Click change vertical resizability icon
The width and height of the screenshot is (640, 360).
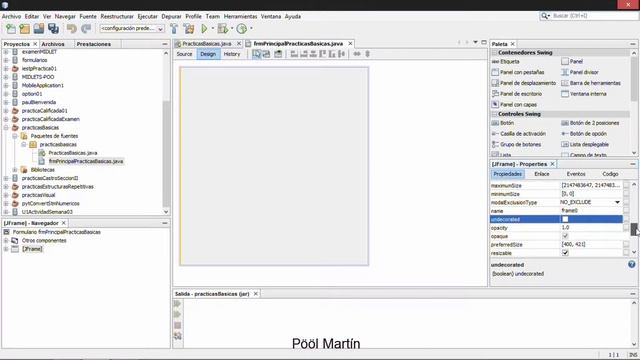click(x=367, y=54)
